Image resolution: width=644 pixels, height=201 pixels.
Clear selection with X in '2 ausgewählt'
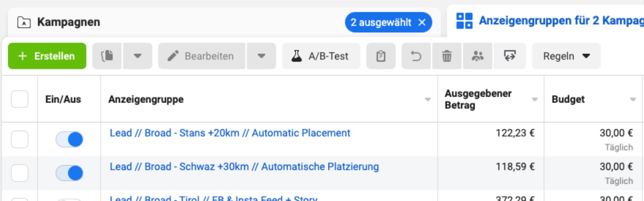point(422,22)
